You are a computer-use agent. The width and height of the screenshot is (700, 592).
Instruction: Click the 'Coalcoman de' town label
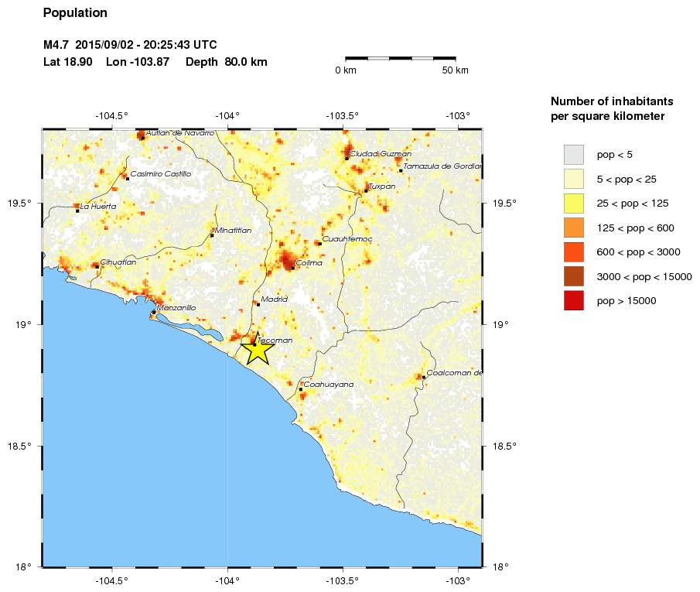pyautogui.click(x=455, y=373)
